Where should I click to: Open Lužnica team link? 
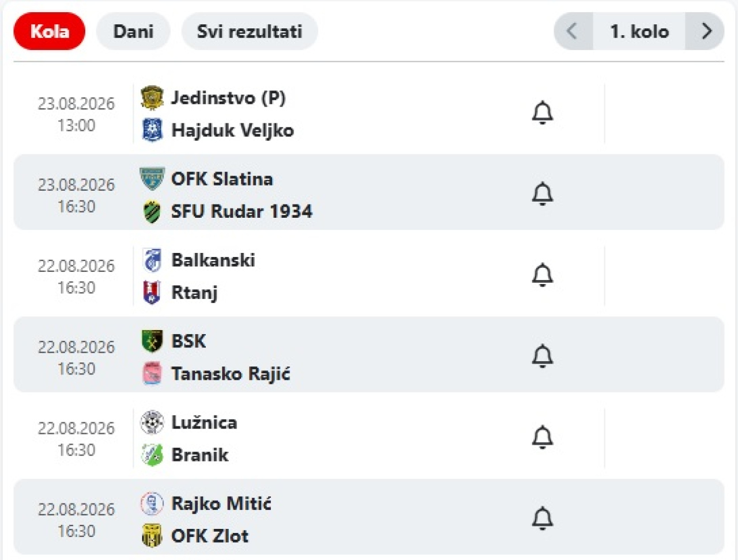(204, 422)
